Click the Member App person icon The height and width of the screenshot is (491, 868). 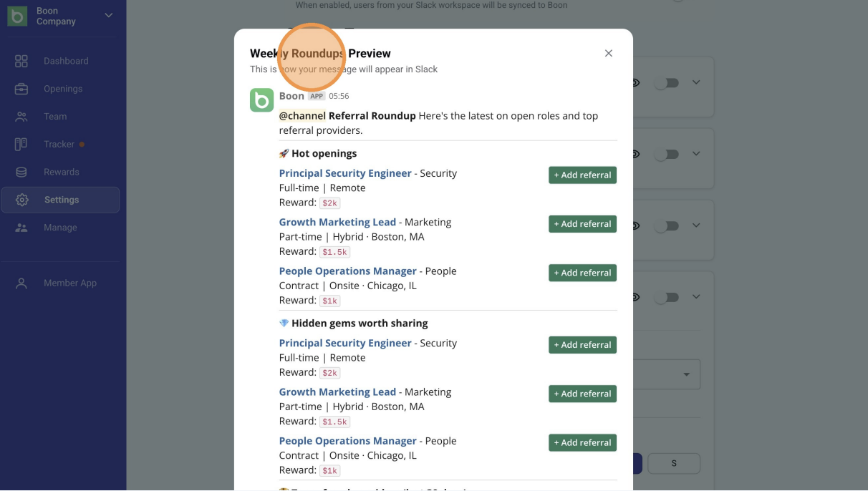point(21,283)
